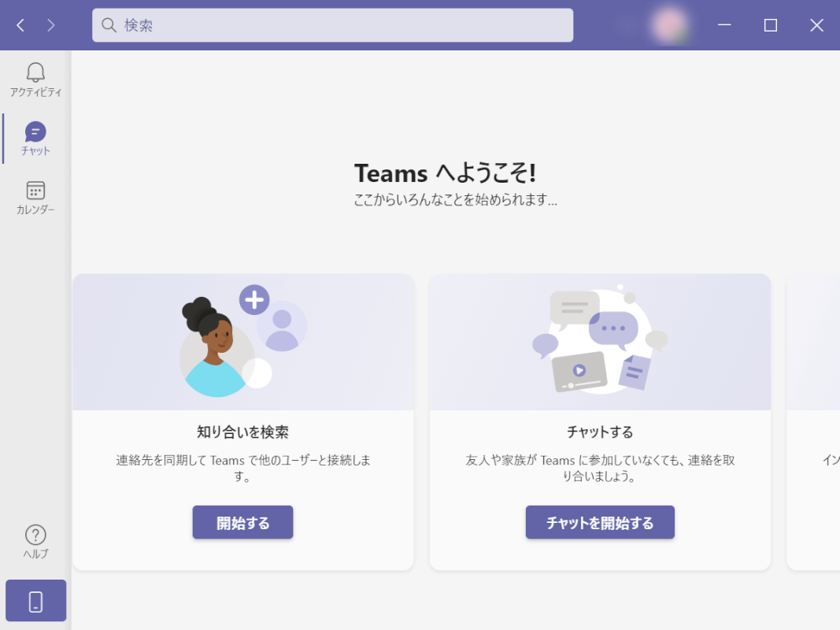Minimize the Teams window
Screen dimensions: 840x630
pyautogui.click(x=724, y=25)
